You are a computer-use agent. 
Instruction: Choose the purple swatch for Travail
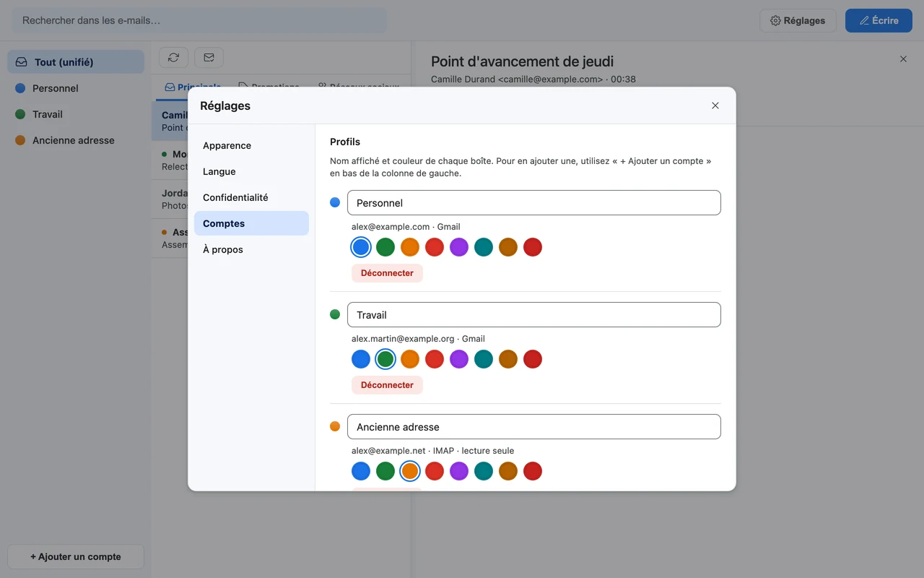point(459,359)
